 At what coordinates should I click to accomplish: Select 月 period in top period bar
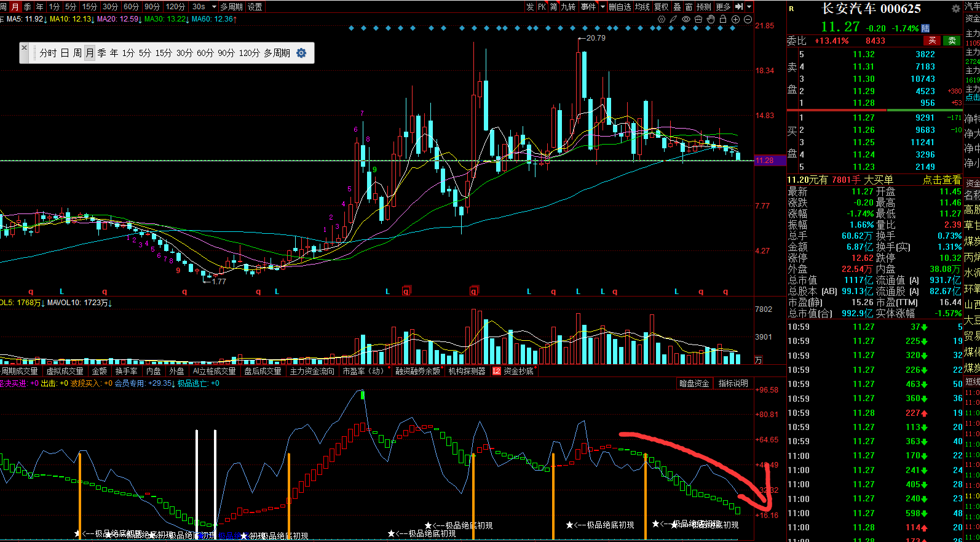click(x=15, y=7)
